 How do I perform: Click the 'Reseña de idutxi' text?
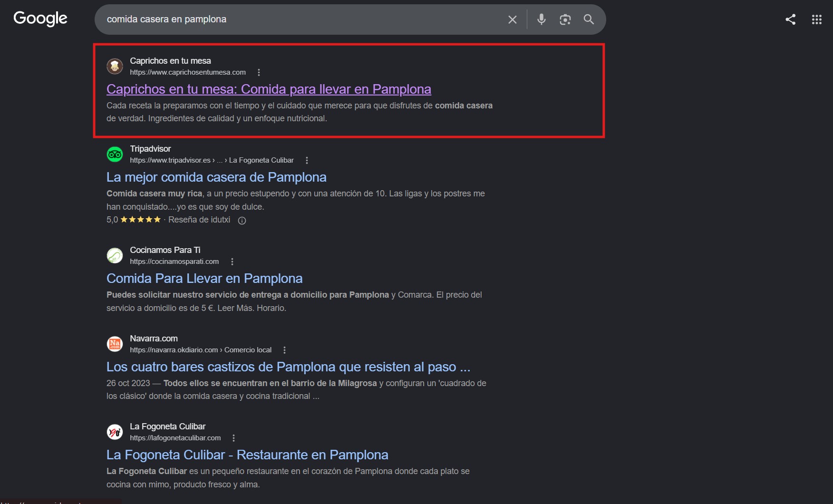199,220
